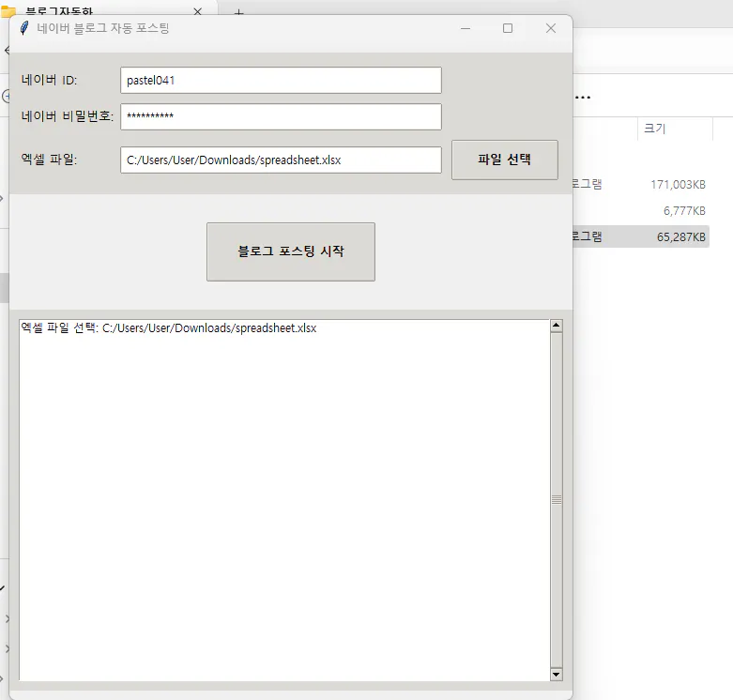Click the 네이버 비밀번호: label
The image size is (733, 700).
[x=68, y=116]
